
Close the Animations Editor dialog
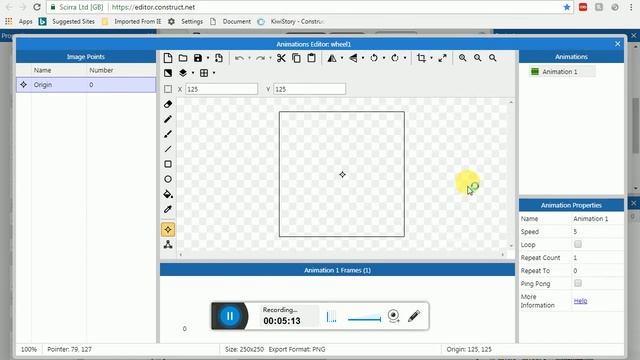[618, 44]
